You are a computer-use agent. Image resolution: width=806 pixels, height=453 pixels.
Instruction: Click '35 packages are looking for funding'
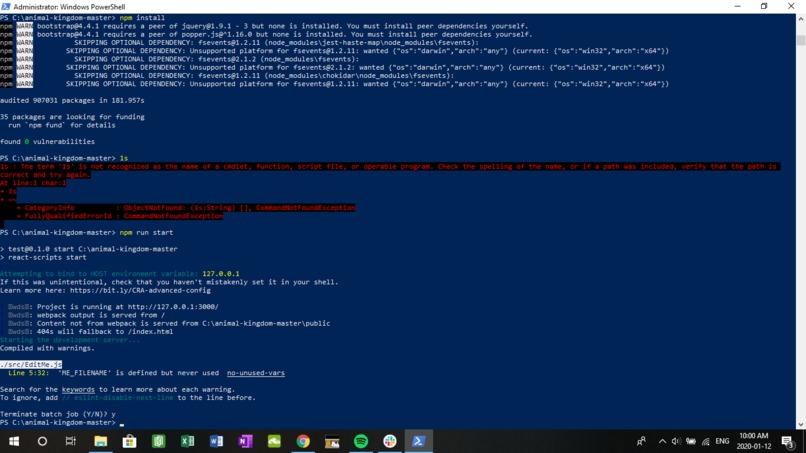72,117
